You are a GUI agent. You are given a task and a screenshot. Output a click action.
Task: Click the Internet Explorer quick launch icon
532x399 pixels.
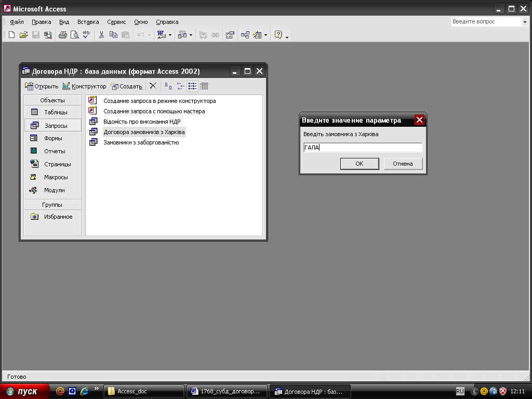84,391
